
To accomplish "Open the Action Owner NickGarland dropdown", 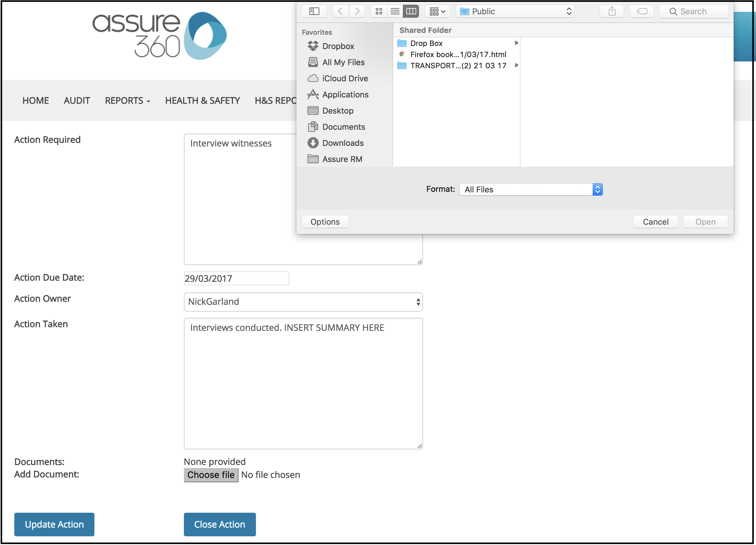I will (x=303, y=302).
